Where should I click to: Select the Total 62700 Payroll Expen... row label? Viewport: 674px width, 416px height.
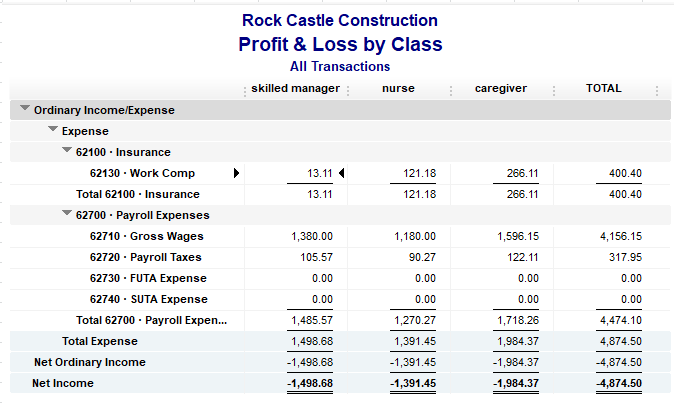point(151,321)
